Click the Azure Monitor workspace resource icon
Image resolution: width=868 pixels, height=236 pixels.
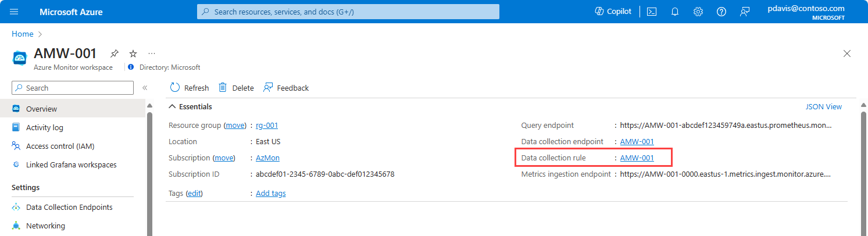coord(20,58)
